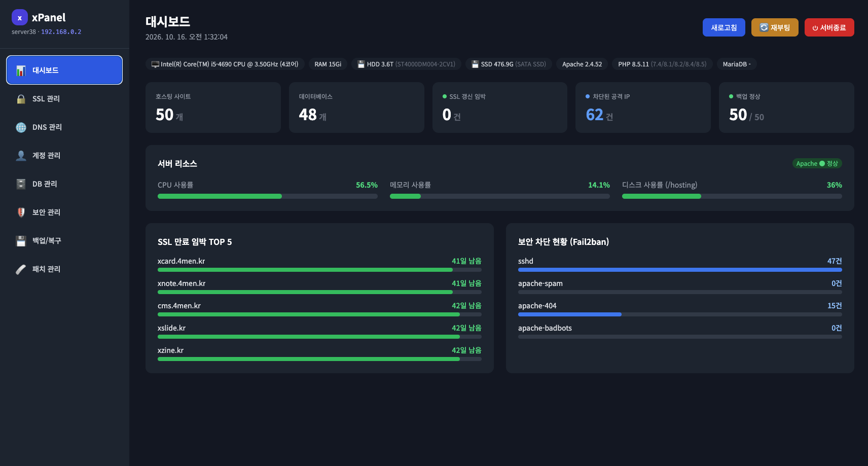Open SSL 관리 in sidebar

click(x=64, y=98)
